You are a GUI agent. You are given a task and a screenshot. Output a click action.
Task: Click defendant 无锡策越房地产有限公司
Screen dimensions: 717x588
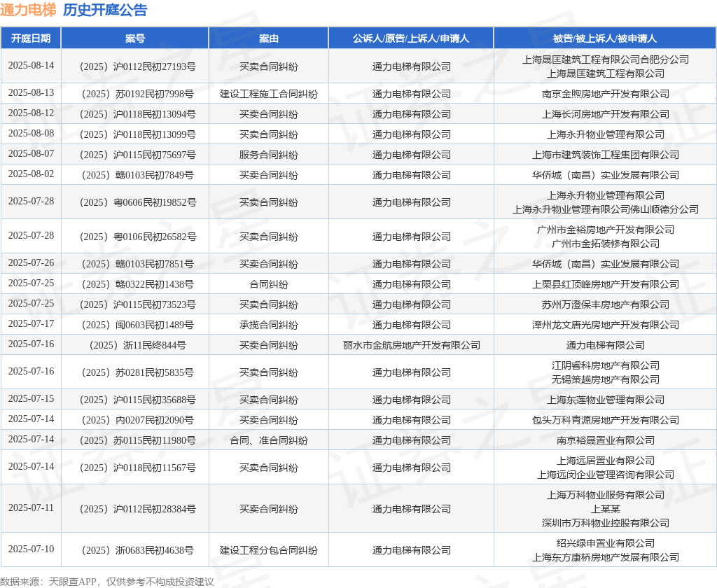[x=606, y=379]
